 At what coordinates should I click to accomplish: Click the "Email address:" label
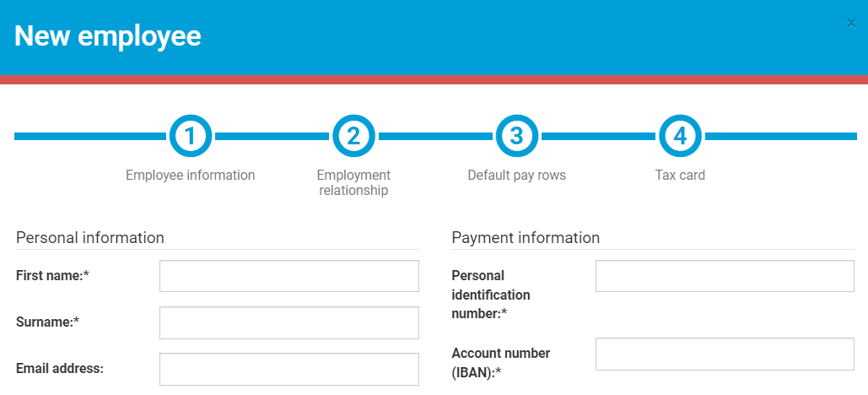click(60, 368)
